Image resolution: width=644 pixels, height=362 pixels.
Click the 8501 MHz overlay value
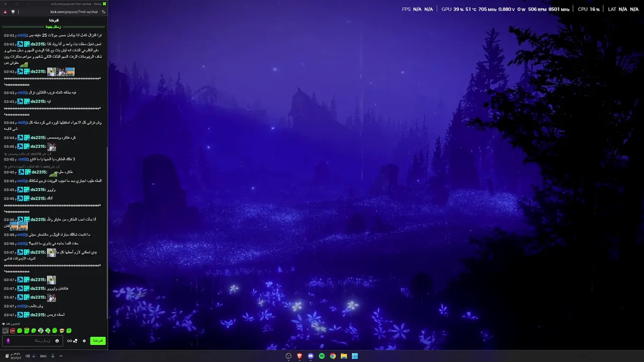point(559,10)
